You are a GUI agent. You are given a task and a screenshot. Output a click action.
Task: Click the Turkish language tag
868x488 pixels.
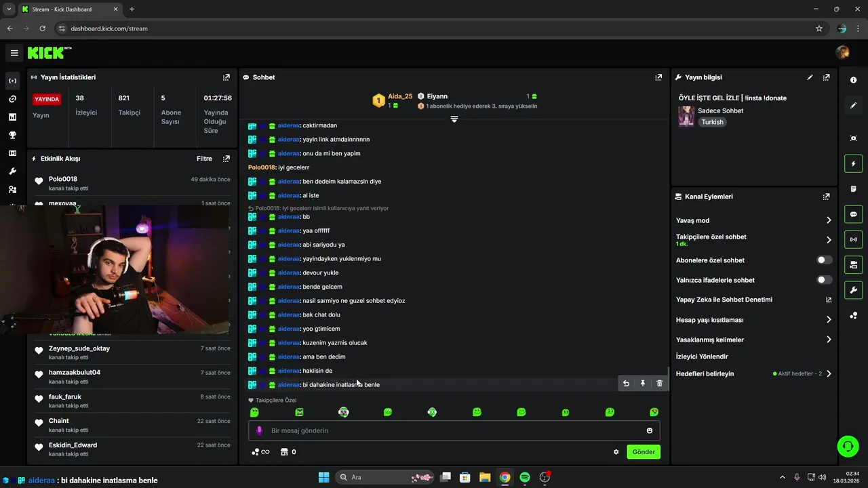coord(712,122)
